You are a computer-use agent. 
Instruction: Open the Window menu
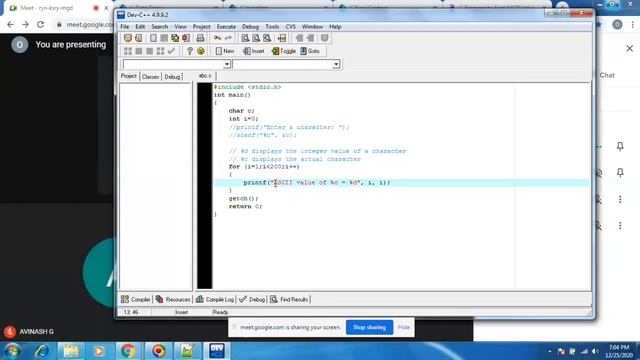pos(312,27)
